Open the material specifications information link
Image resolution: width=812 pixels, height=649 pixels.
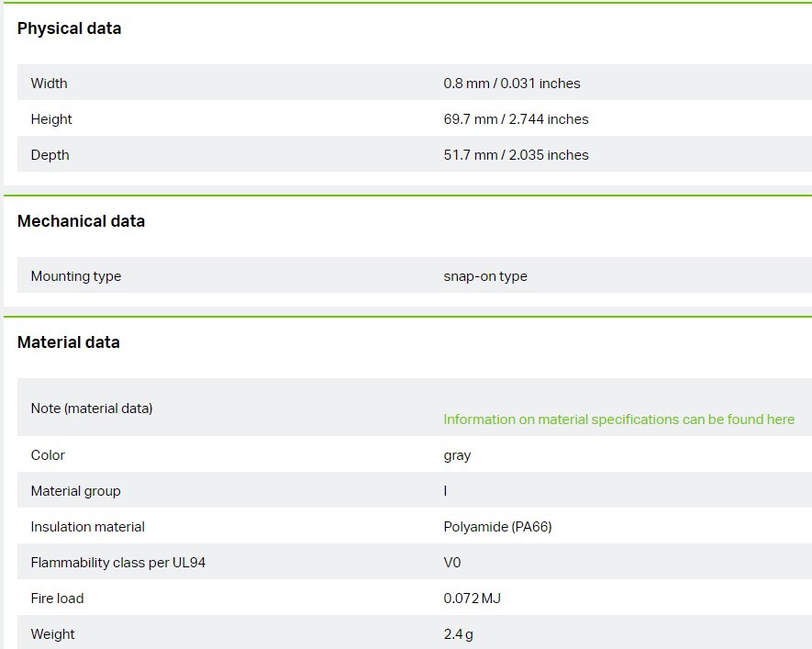[x=618, y=419]
